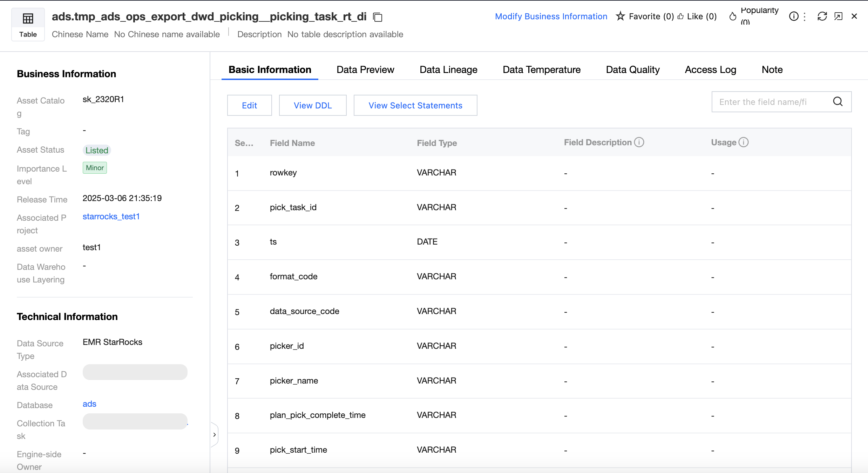
Task: Refresh the table details
Action: [822, 16]
